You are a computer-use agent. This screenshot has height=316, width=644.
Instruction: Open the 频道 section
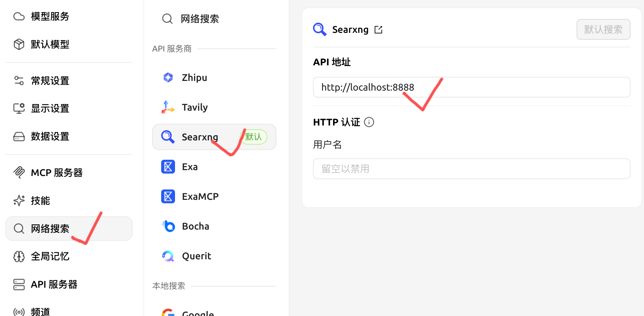[69, 312]
